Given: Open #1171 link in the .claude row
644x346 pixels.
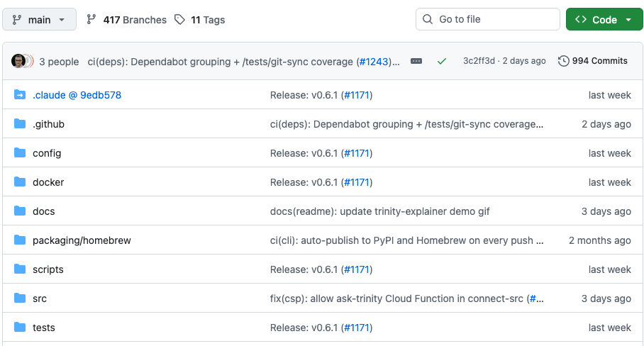Looking at the screenshot, I should click(357, 95).
